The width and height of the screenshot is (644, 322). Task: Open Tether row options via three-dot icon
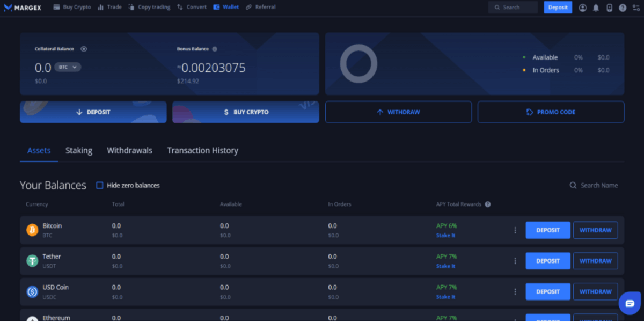(x=515, y=260)
